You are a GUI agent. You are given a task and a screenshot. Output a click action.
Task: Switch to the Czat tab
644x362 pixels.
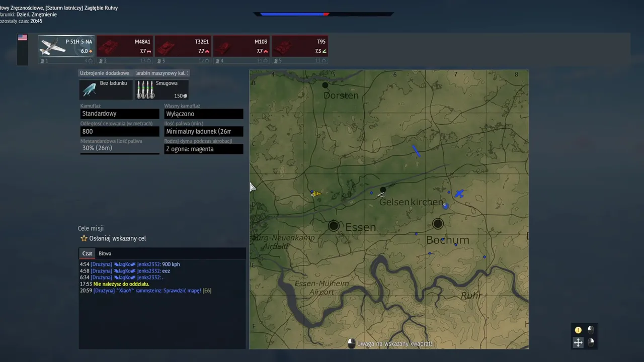click(87, 253)
